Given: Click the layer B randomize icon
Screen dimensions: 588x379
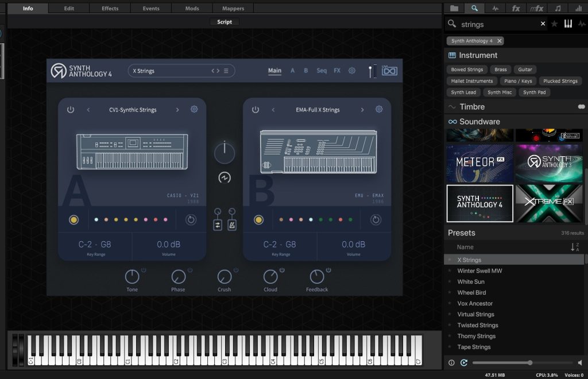Looking at the screenshot, I should coord(376,219).
